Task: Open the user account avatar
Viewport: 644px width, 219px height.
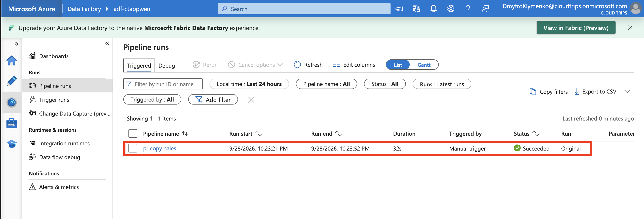Action: pos(636,8)
